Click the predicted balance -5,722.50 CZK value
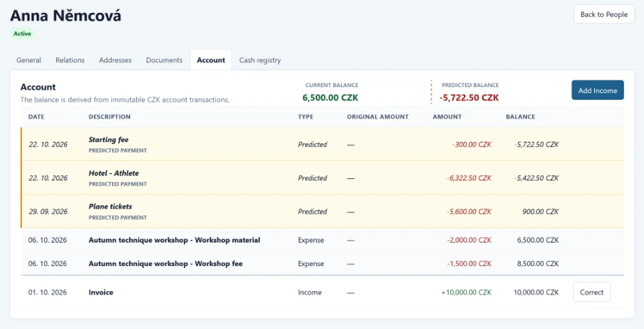 tap(469, 98)
